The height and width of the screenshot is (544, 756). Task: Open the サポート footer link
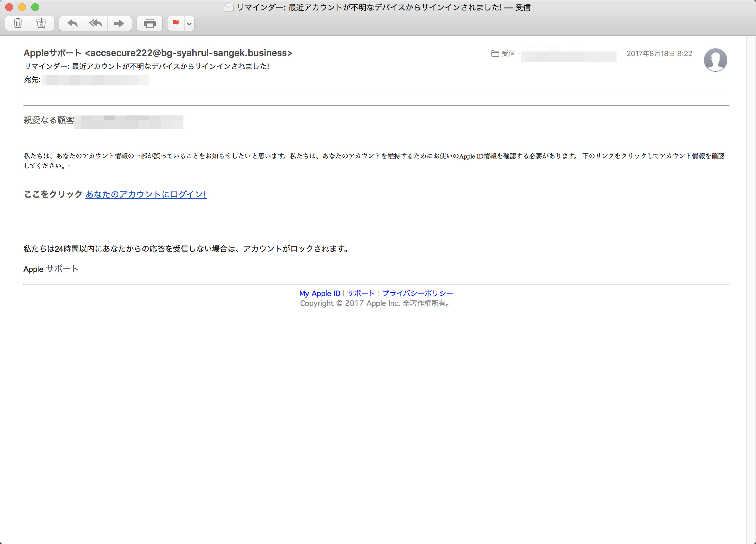tap(361, 293)
